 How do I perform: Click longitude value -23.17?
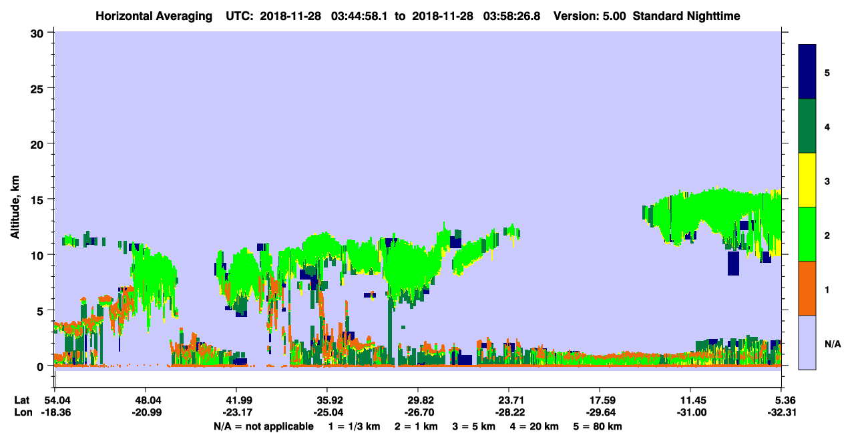(236, 412)
